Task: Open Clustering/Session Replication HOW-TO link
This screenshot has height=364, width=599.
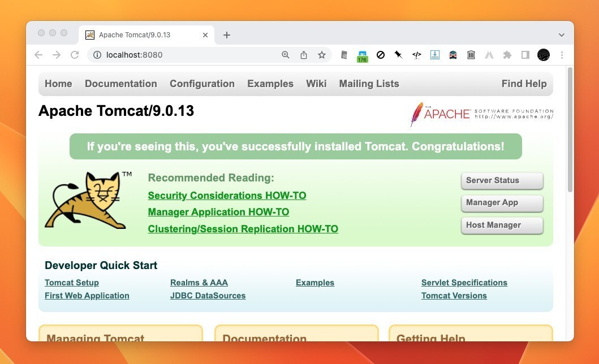Action: point(243,228)
